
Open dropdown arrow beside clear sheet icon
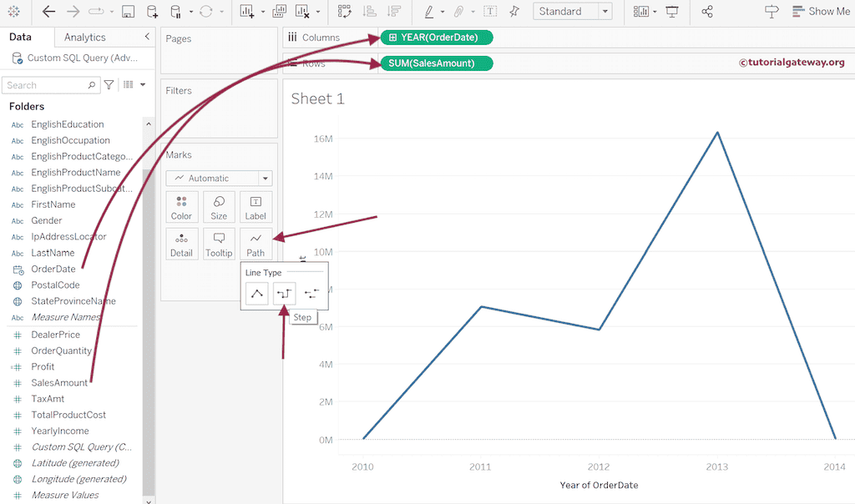(x=318, y=12)
